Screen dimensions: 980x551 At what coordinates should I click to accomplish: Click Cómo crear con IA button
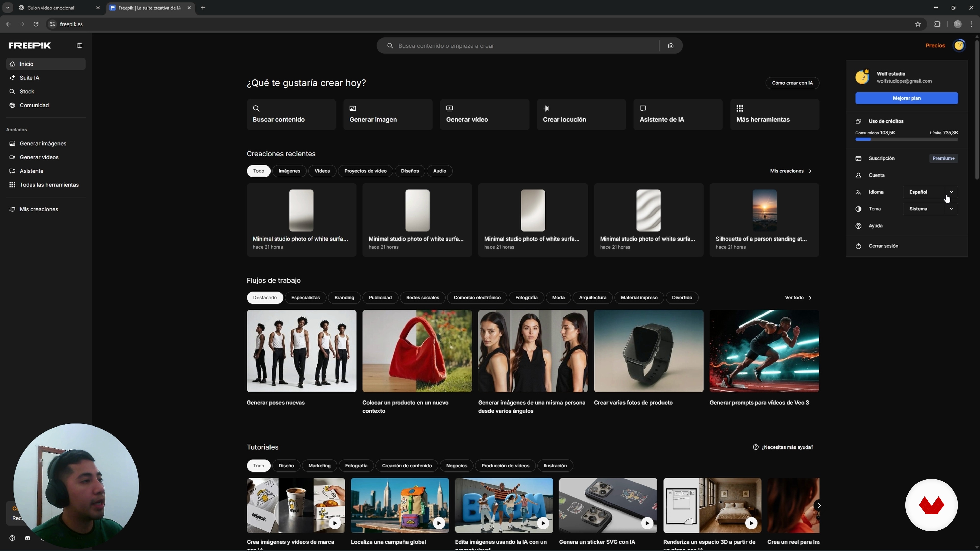[792, 83]
